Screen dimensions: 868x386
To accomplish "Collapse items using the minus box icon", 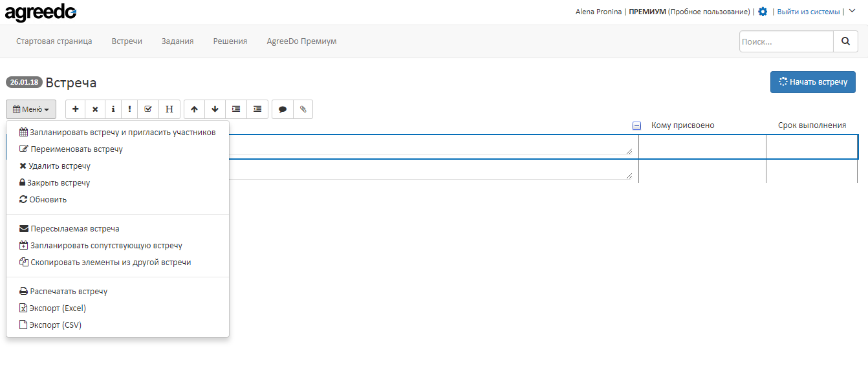I will point(636,126).
